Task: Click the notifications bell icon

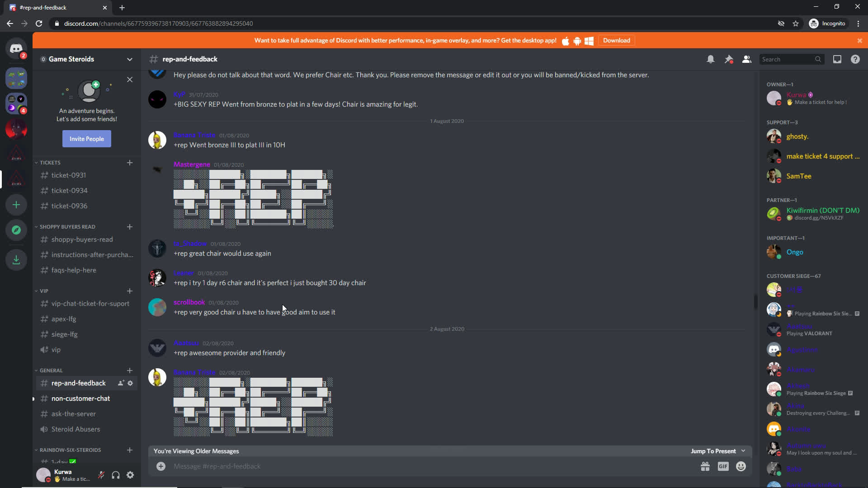Action: pyautogui.click(x=710, y=59)
